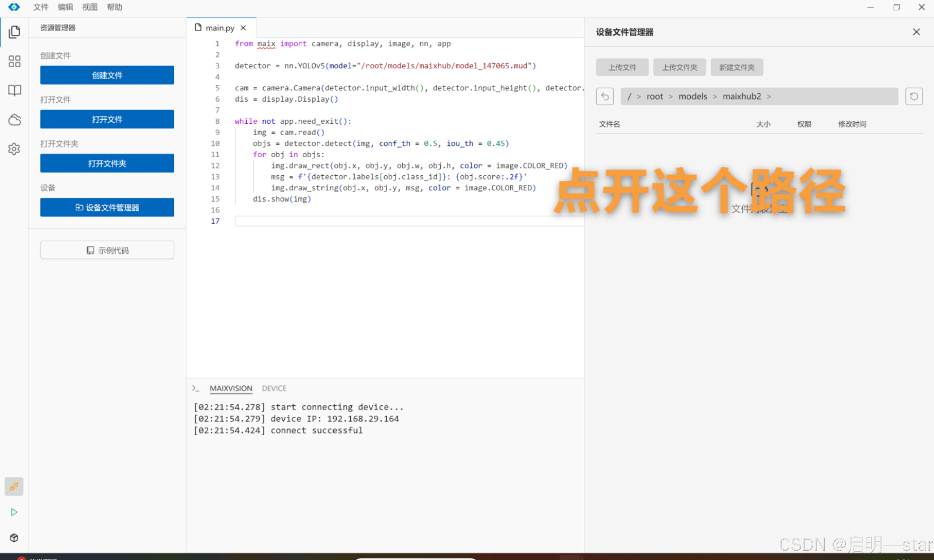Go back in device file path
The width and height of the screenshot is (934, 560).
point(605,97)
